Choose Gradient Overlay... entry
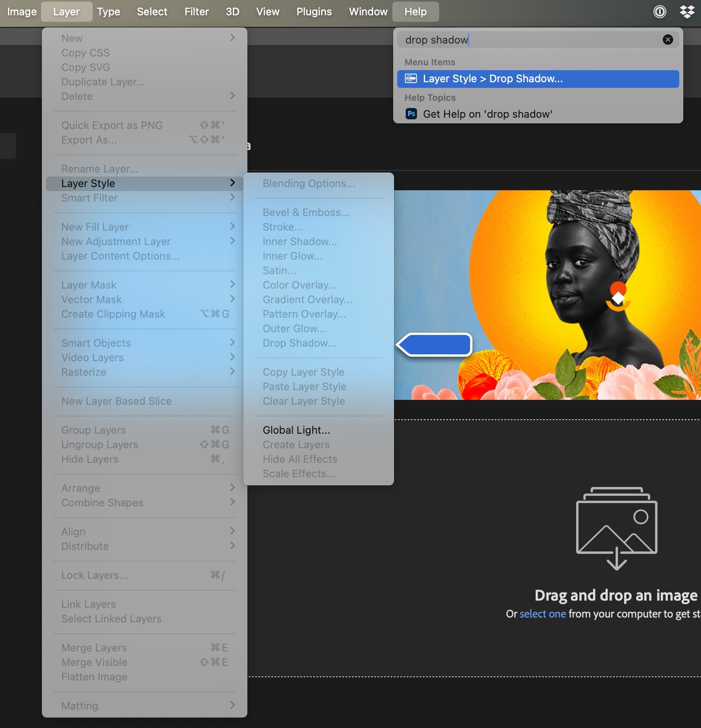The height and width of the screenshot is (728, 701). (x=318, y=300)
